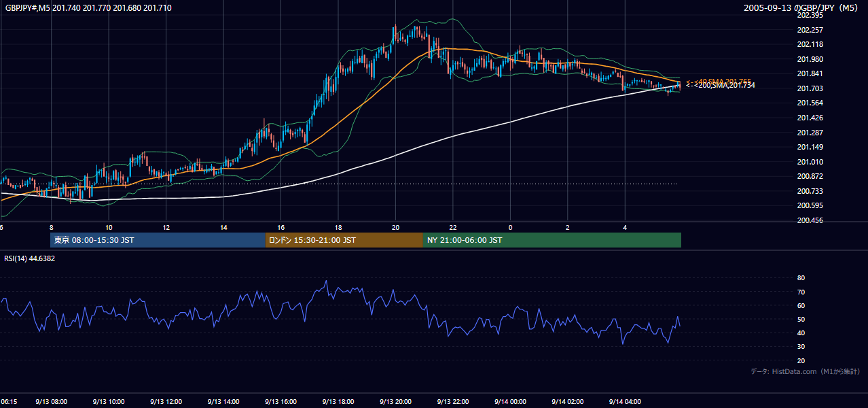
Task: Click price axis value 200.733
Action: pos(810,192)
